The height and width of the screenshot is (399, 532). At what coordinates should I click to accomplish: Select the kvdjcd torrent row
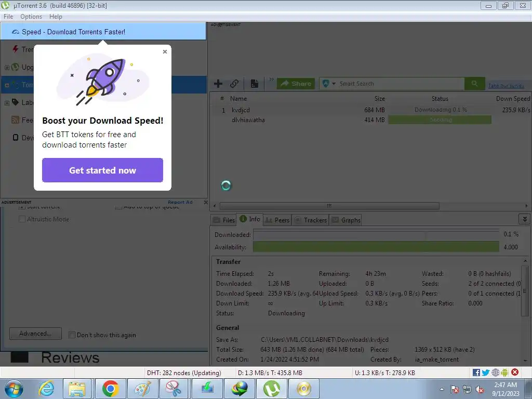coord(370,110)
